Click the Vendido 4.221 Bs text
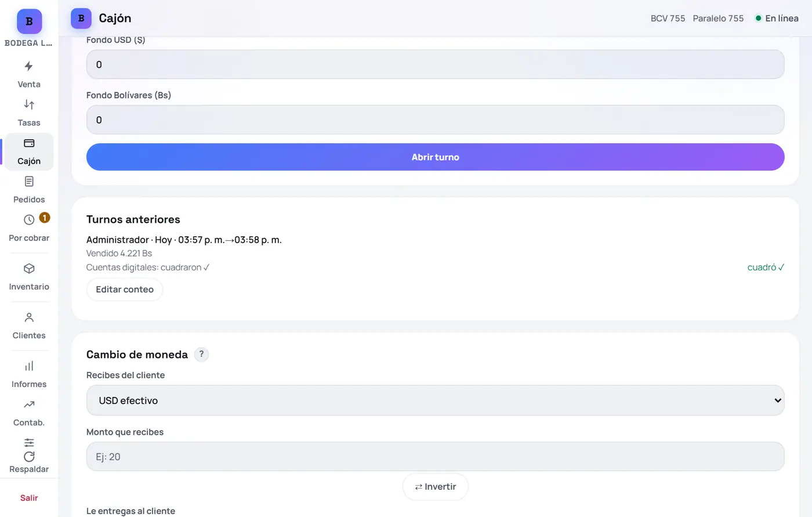812x517 pixels. [119, 254]
